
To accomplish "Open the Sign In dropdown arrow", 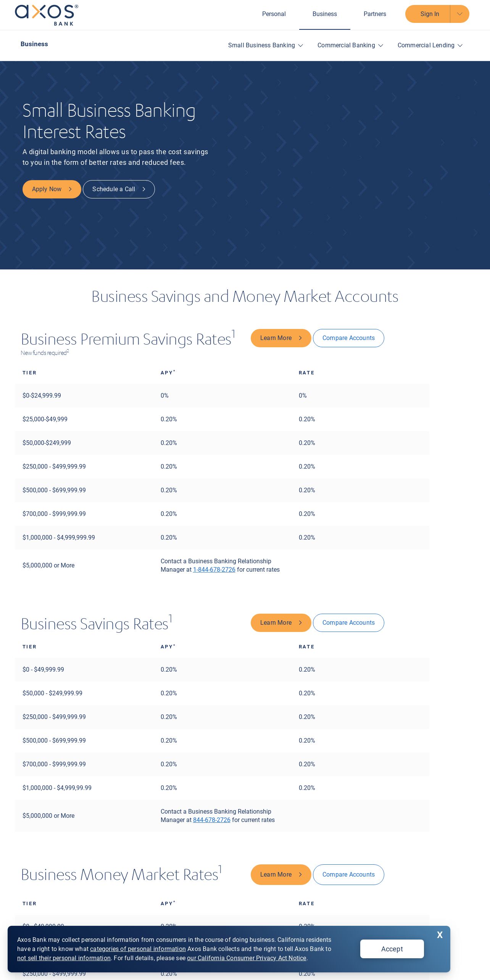I will point(460,14).
